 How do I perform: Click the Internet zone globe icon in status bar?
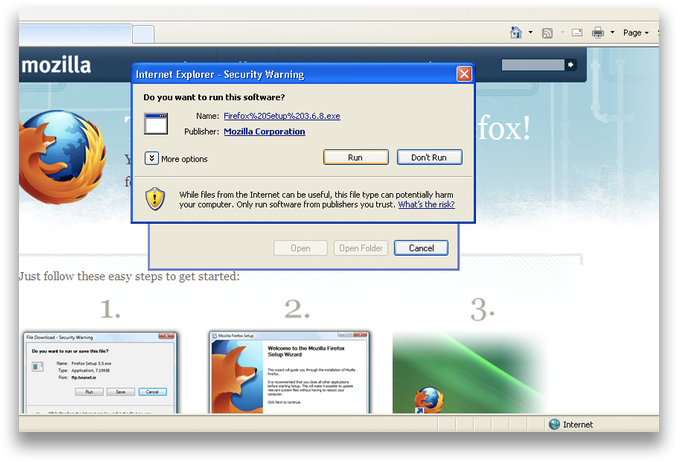point(554,424)
